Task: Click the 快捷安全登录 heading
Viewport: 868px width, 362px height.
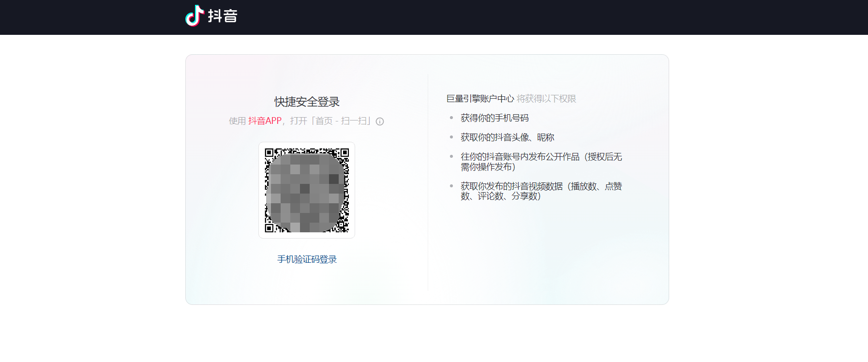Action: pos(307,102)
